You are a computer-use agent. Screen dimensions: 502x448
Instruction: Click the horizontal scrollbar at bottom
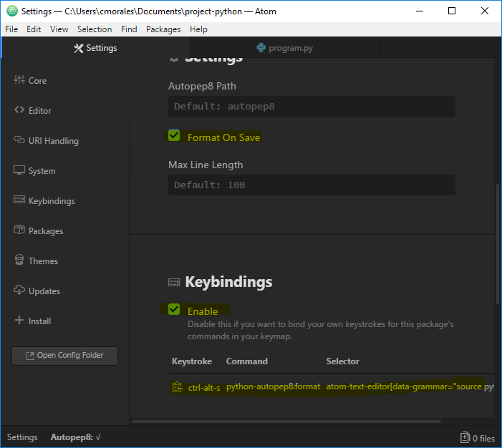point(286,422)
